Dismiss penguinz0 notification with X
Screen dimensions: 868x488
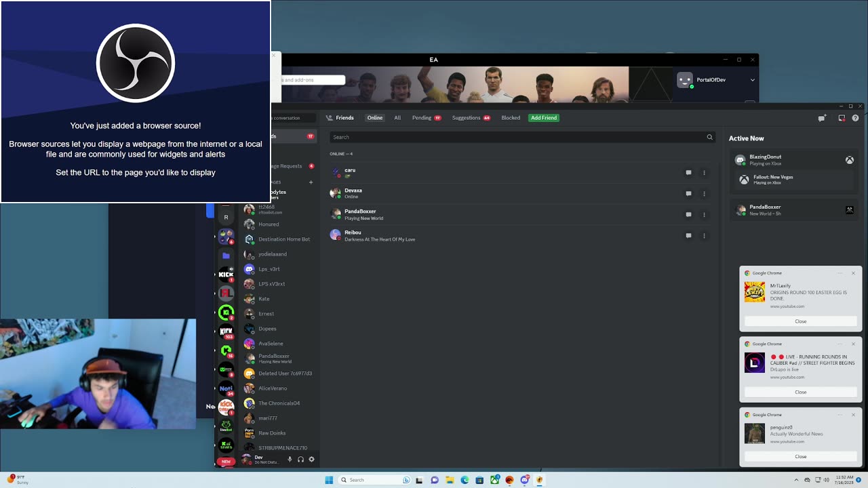coord(853,415)
